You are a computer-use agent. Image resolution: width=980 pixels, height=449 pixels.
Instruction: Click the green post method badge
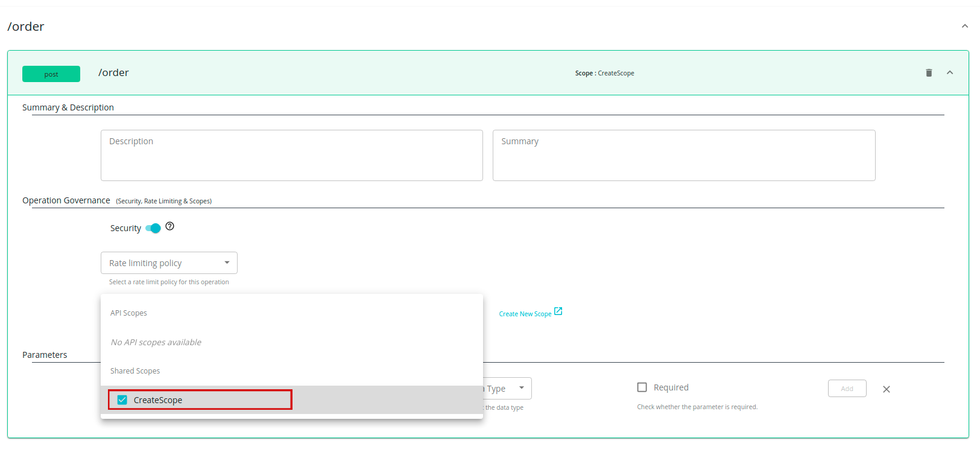point(51,74)
